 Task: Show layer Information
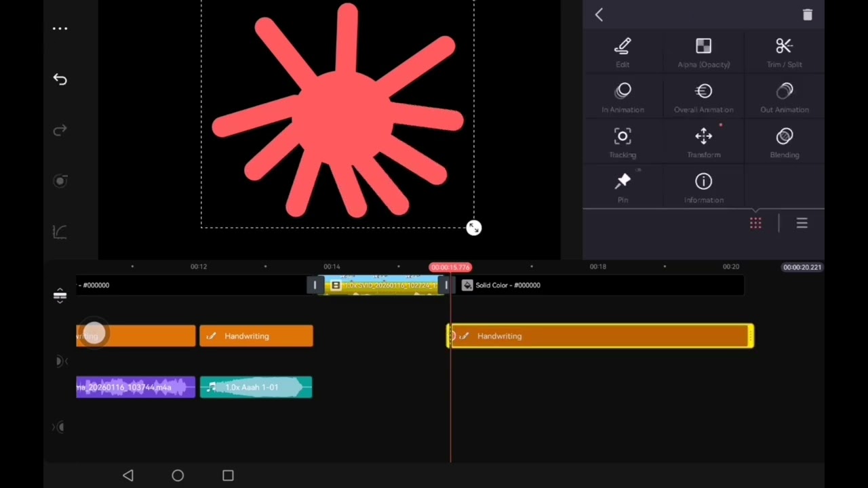coord(704,188)
